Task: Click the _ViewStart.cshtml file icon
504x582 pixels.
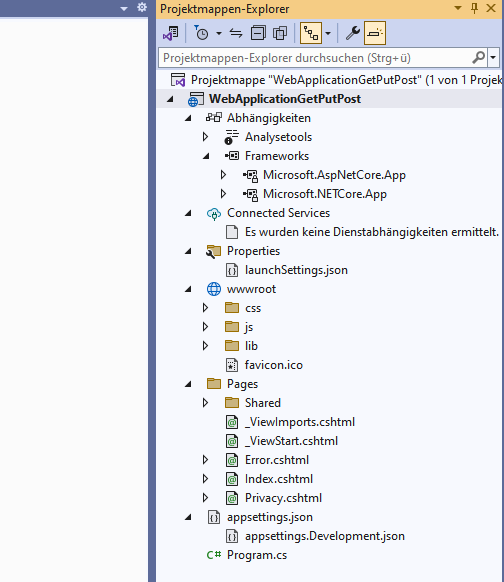Action: pos(232,441)
